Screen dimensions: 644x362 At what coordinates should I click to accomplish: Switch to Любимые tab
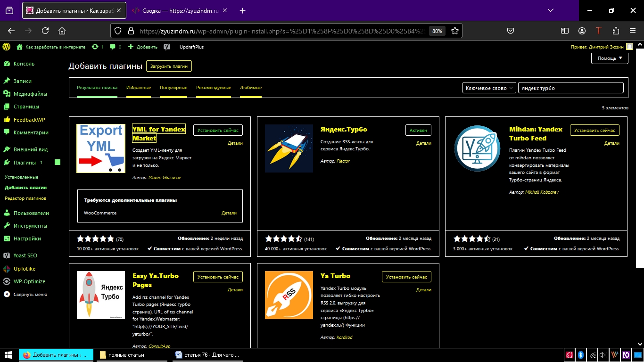click(251, 88)
